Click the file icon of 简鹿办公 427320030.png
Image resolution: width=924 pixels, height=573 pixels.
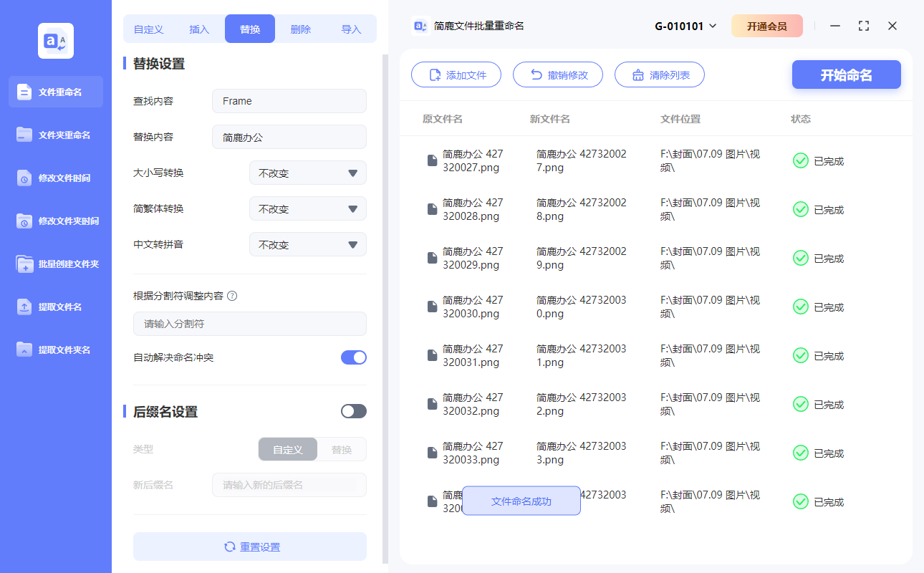[432, 307]
